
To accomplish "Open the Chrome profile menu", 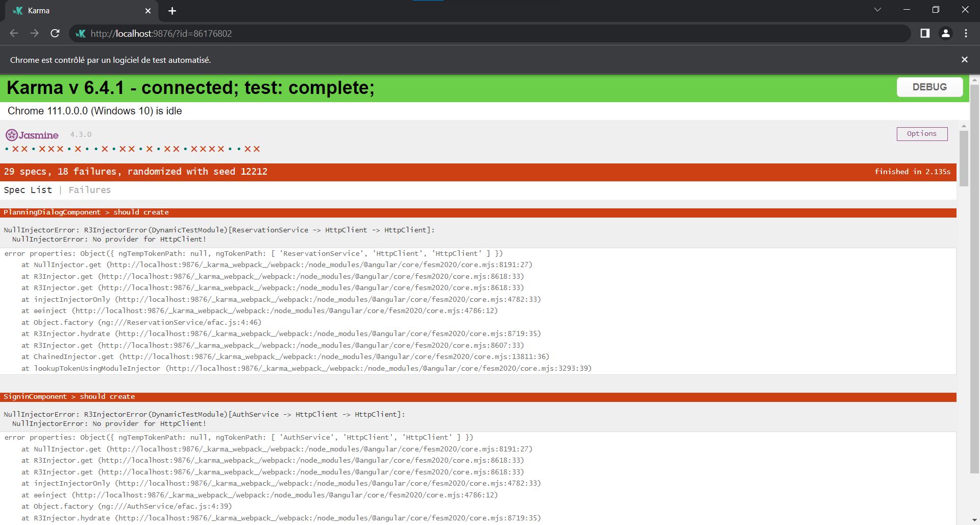I will pos(946,33).
